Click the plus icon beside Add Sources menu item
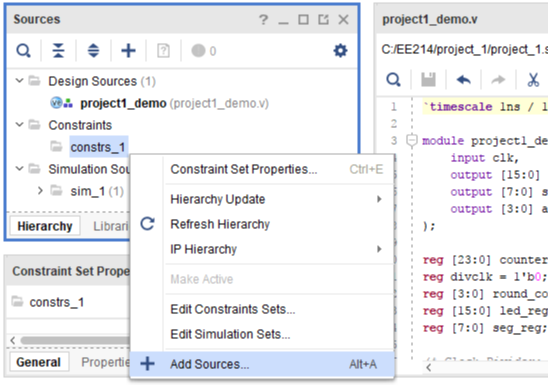Image resolution: width=549 pixels, height=385 pixels. tap(147, 364)
